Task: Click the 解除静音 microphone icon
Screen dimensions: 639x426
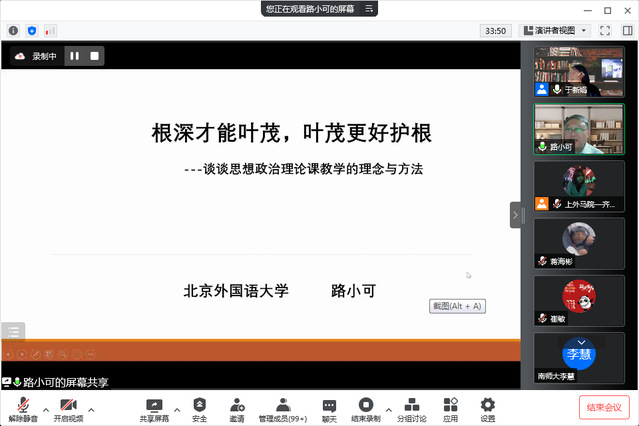Action: (x=21, y=405)
